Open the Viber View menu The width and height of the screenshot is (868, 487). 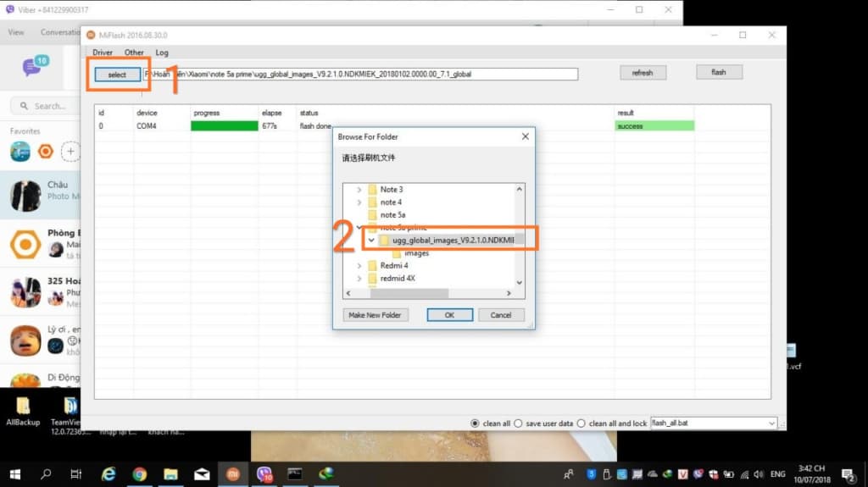[16, 32]
